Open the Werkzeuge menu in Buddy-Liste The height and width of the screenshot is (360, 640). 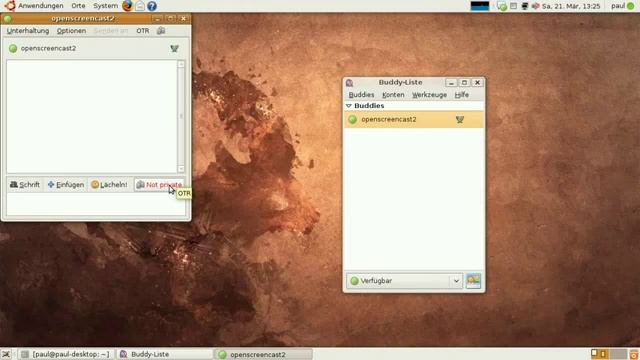(429, 95)
